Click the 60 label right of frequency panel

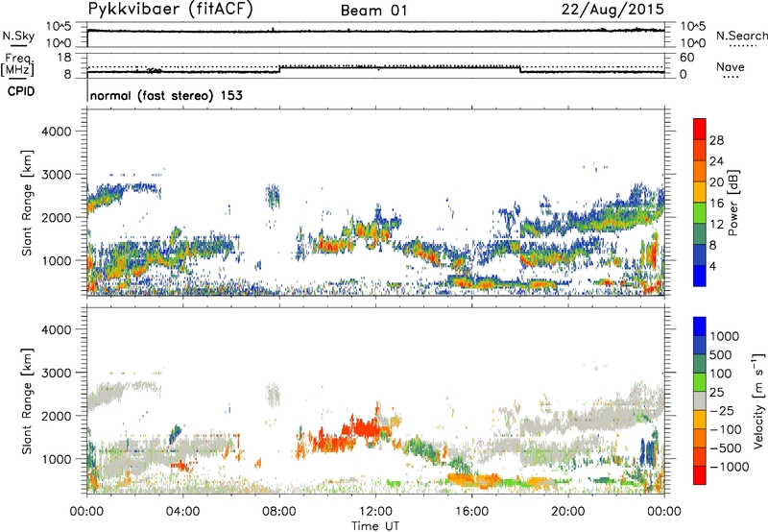click(687, 58)
